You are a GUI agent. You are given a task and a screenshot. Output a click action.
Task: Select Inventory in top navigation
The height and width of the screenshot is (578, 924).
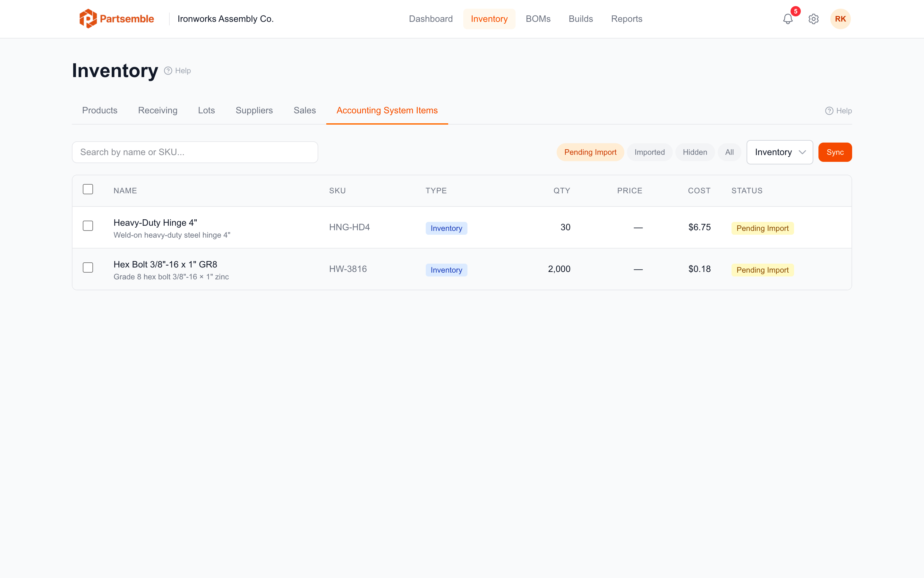tap(489, 19)
